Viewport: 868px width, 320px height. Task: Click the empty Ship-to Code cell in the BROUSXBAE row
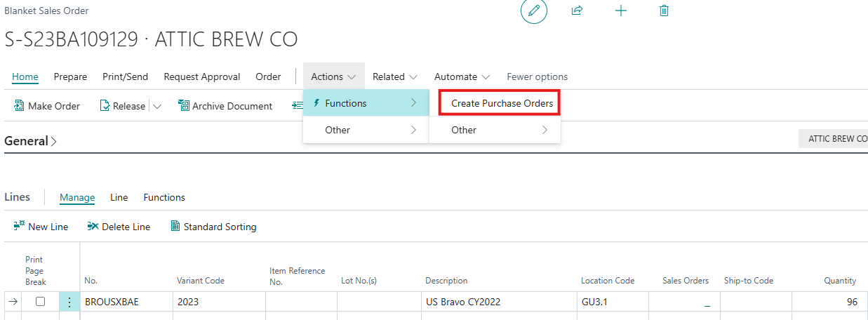click(756, 302)
